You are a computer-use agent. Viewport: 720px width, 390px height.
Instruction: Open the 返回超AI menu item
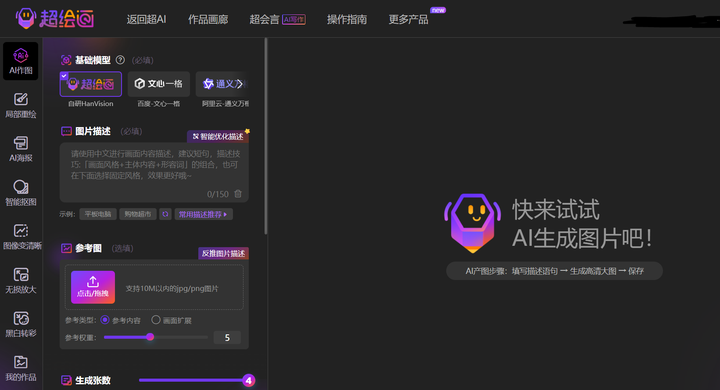(x=146, y=19)
